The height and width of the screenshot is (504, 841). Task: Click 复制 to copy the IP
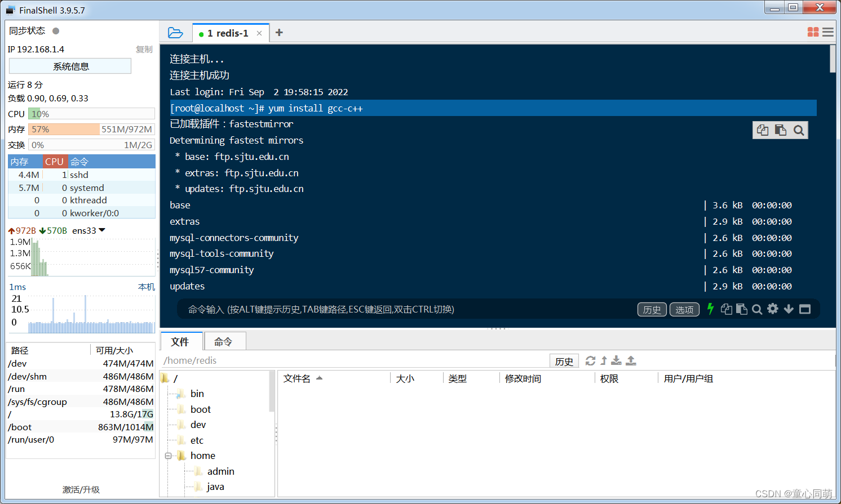[144, 50]
